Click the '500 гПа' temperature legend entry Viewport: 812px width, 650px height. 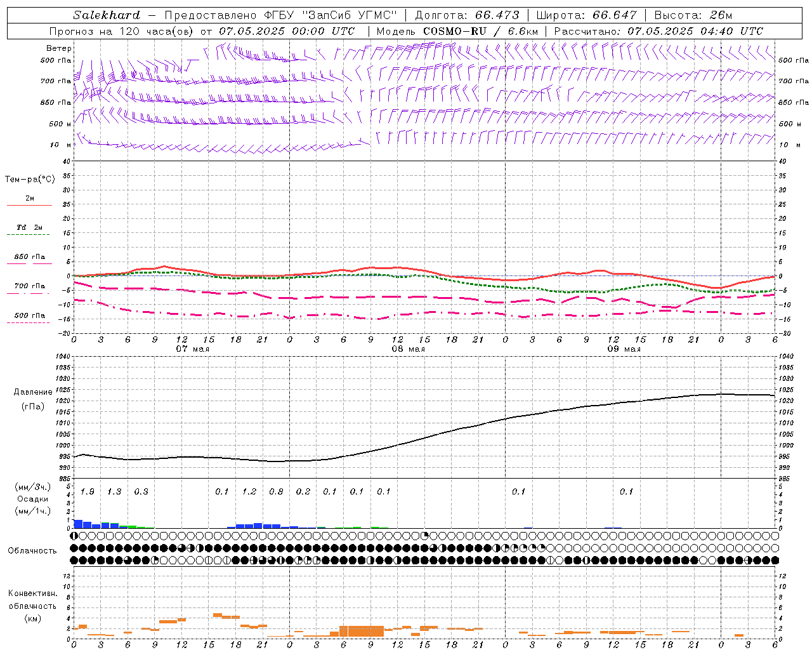30,315
